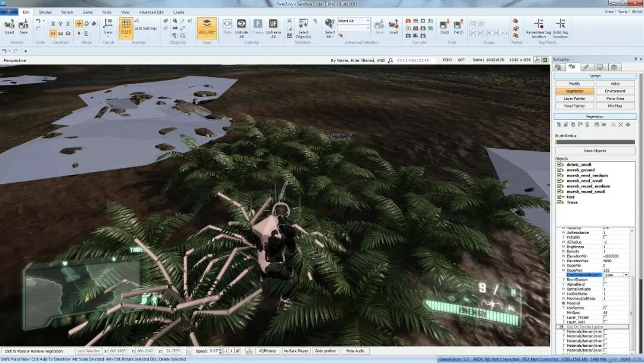The width and height of the screenshot is (644, 363).
Task: Open the Display settings RollupBar tab
Action: [600, 67]
